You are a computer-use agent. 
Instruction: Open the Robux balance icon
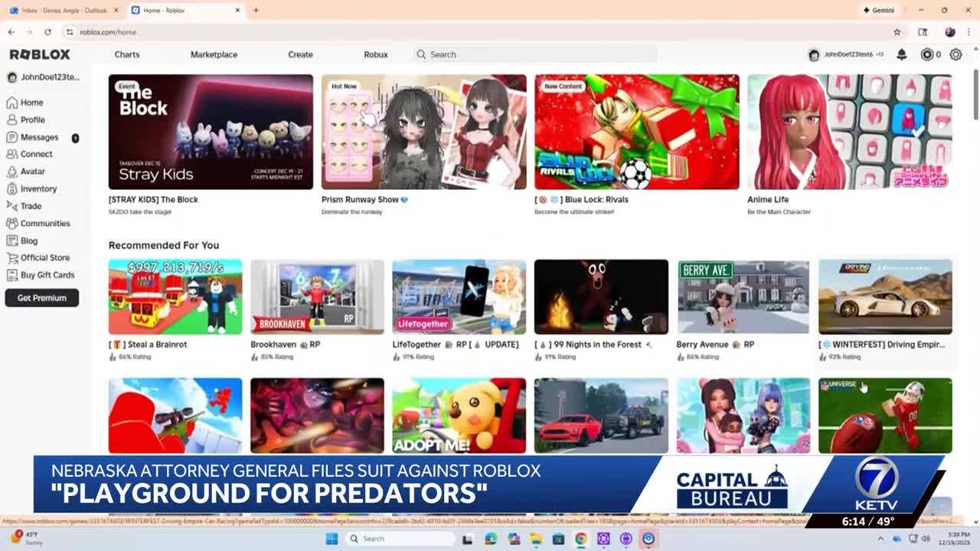(x=927, y=54)
